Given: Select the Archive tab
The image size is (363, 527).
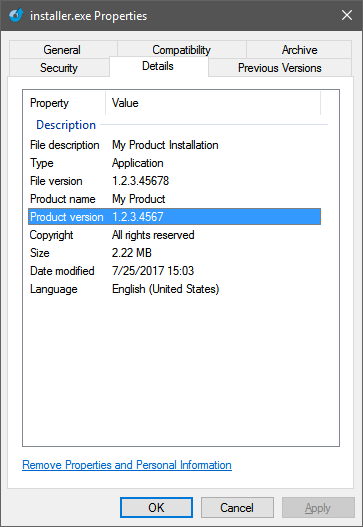Looking at the screenshot, I should pos(299,50).
